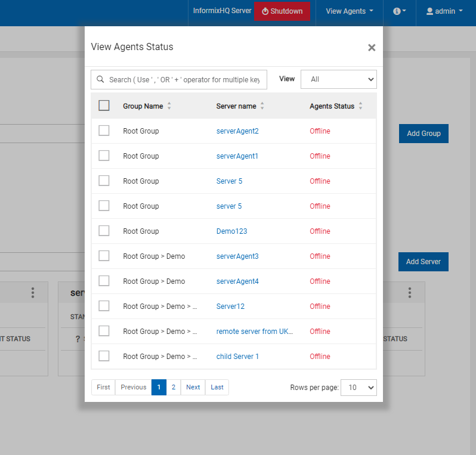
Task: Check the serverAgent2 row checkbox
Action: coord(104,131)
